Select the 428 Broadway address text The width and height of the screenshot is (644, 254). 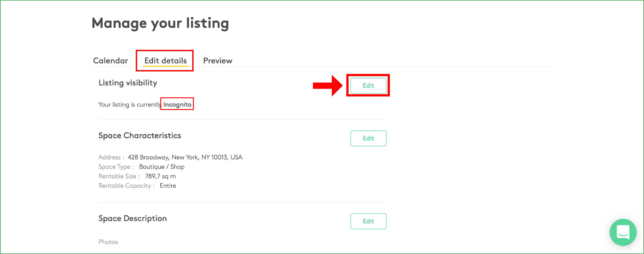pyautogui.click(x=185, y=157)
